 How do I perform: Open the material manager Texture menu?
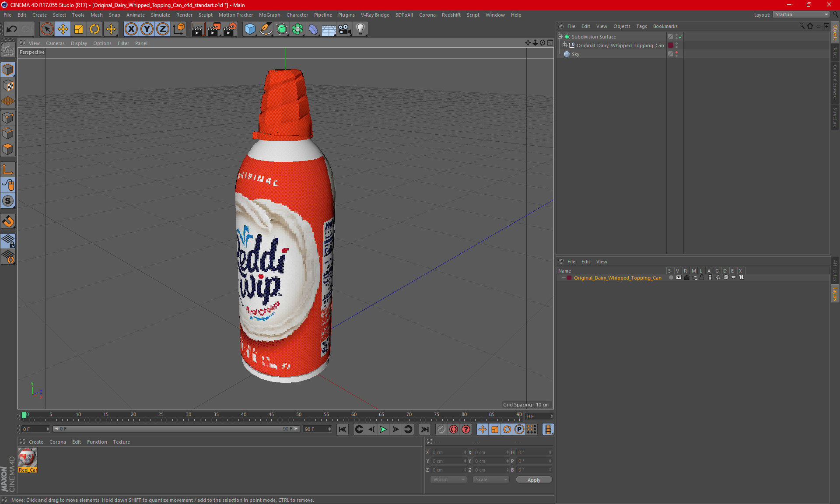121,442
